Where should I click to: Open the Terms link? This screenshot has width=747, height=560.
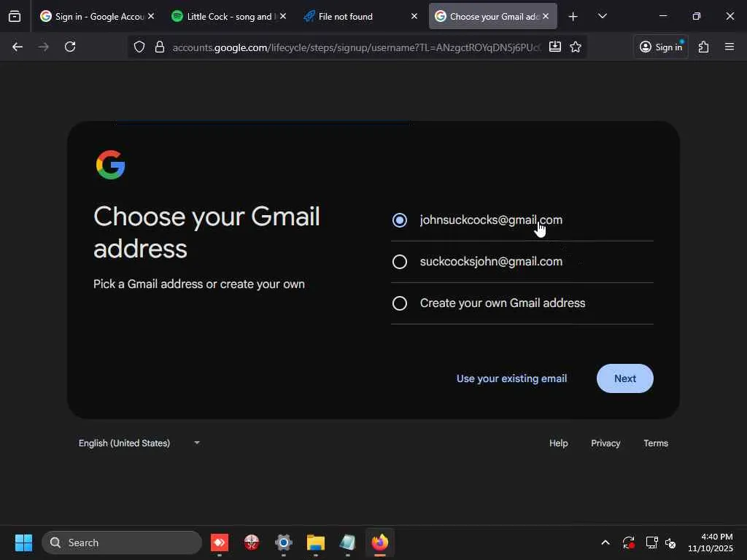(x=656, y=443)
